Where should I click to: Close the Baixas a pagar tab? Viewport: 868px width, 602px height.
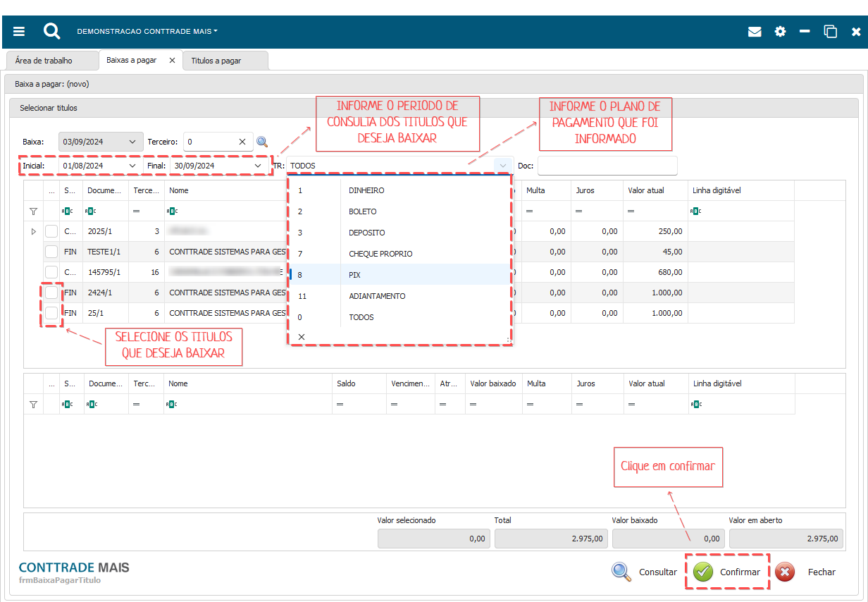click(172, 61)
